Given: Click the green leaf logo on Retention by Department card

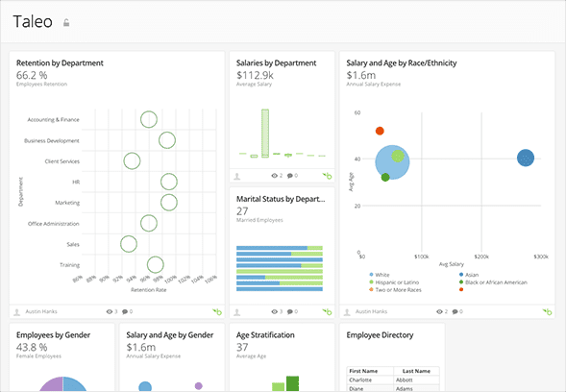Looking at the screenshot, I should [x=217, y=311].
